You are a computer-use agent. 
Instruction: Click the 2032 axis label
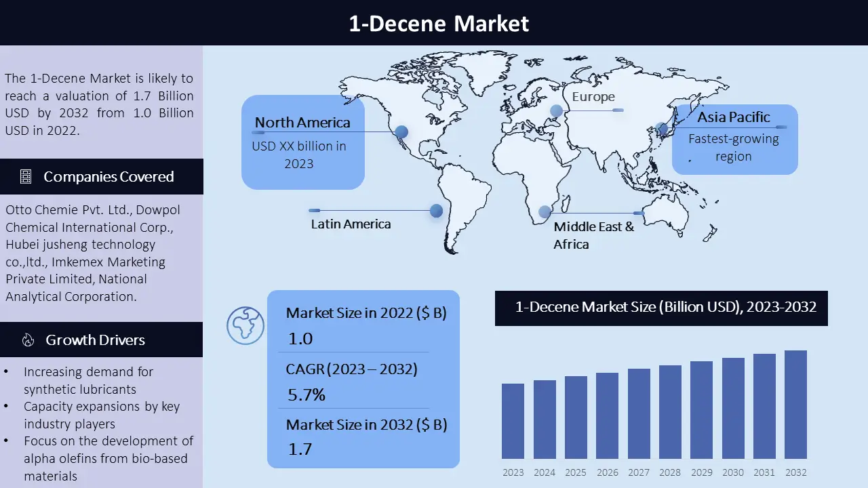pyautogui.click(x=796, y=472)
